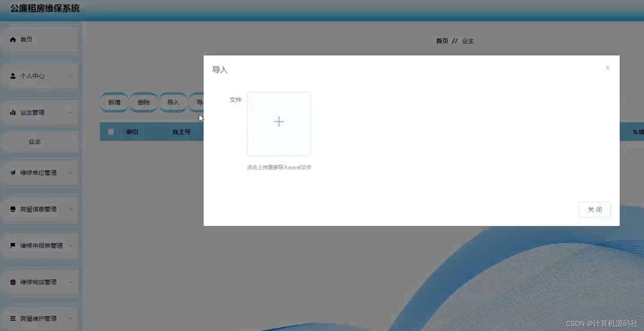Close the 导入 dialog with the X
The width and height of the screenshot is (644, 331).
point(607,68)
